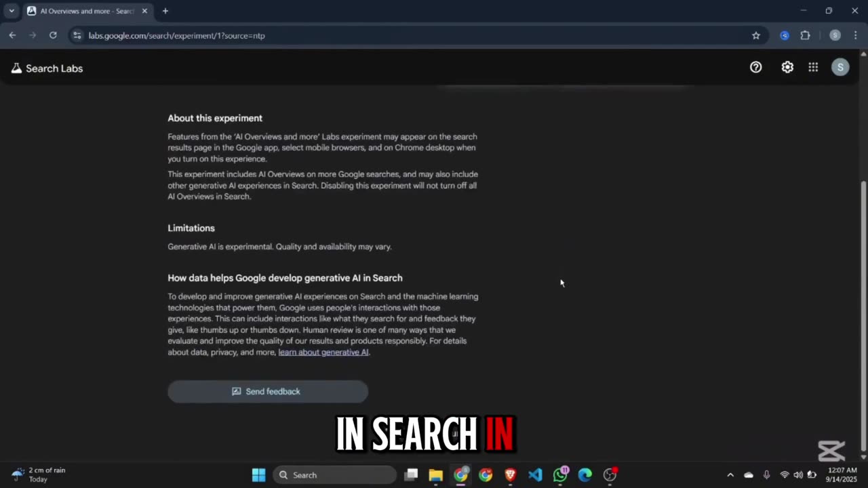This screenshot has height=488, width=868.
Task: Open File Explorer from taskbar
Action: pyautogui.click(x=435, y=475)
